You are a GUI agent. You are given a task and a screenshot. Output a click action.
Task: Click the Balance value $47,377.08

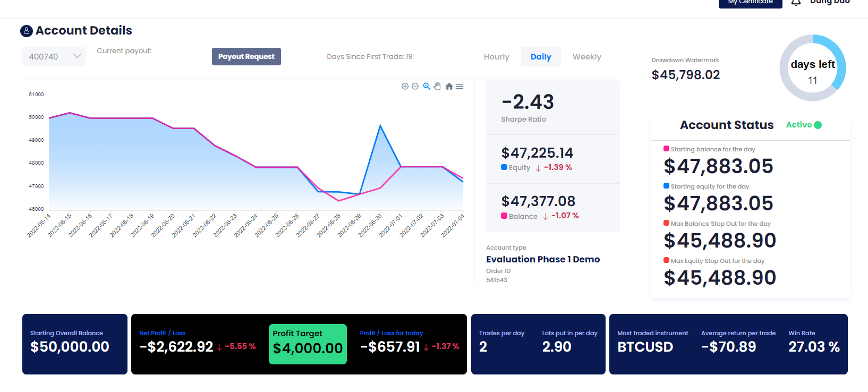click(538, 201)
